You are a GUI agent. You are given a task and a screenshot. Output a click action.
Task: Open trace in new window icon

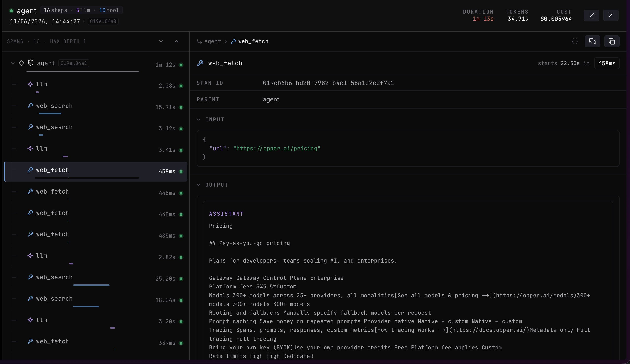591,15
